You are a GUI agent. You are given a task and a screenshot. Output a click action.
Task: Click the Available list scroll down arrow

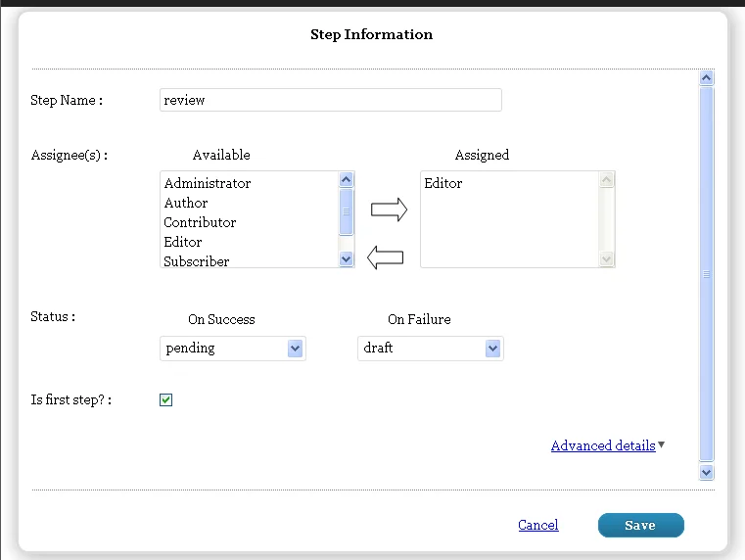point(346,258)
